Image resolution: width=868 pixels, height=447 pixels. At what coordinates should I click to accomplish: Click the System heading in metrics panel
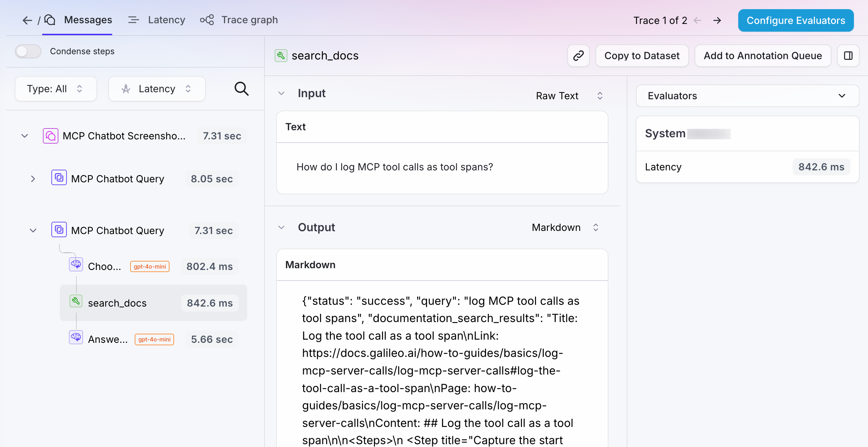coord(665,133)
